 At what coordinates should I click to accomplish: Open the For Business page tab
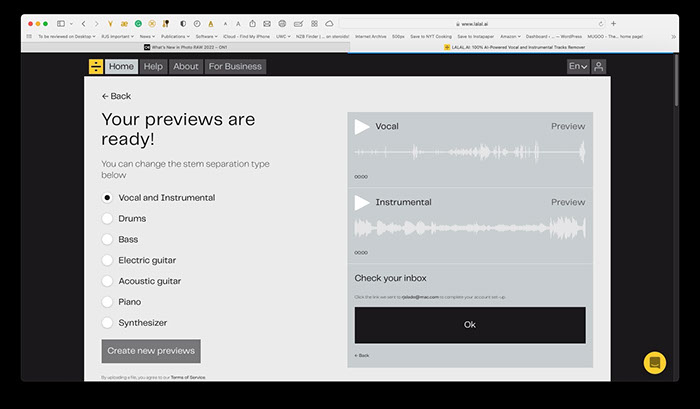point(235,67)
